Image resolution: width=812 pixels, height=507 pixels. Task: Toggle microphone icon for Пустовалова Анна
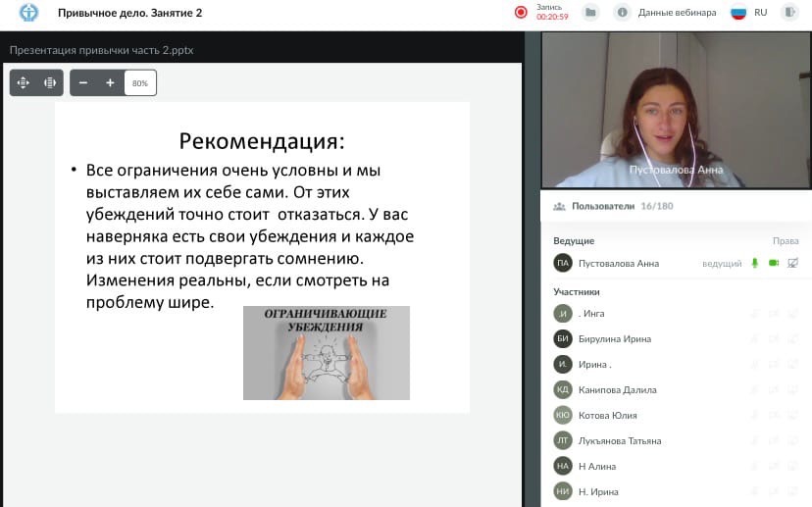pyautogui.click(x=754, y=263)
